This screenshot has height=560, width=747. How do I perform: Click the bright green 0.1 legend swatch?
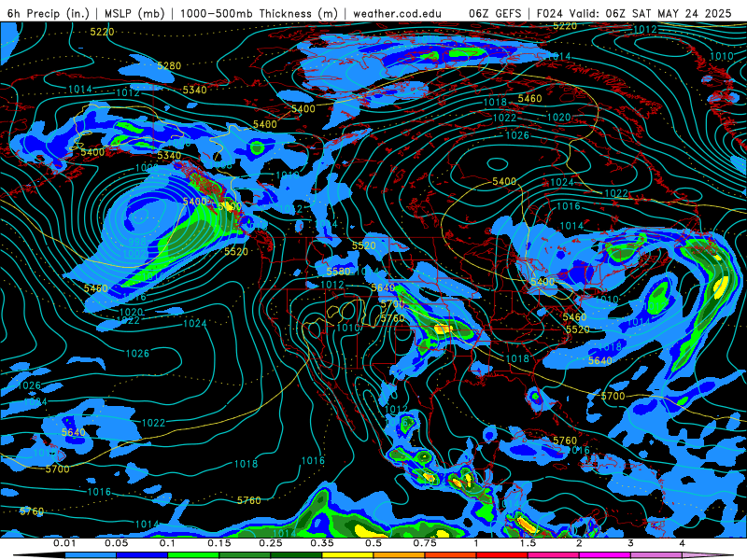coord(193,555)
